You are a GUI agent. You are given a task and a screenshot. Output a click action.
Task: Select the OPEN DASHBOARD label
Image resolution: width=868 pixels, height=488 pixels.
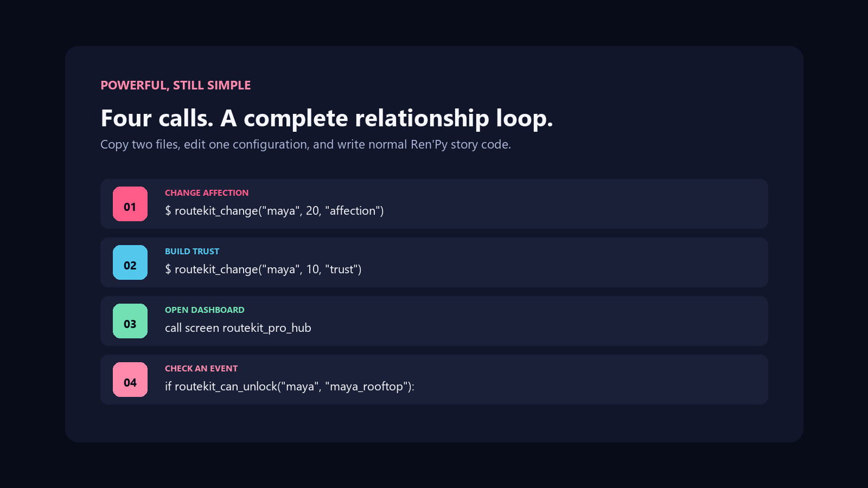click(x=205, y=310)
